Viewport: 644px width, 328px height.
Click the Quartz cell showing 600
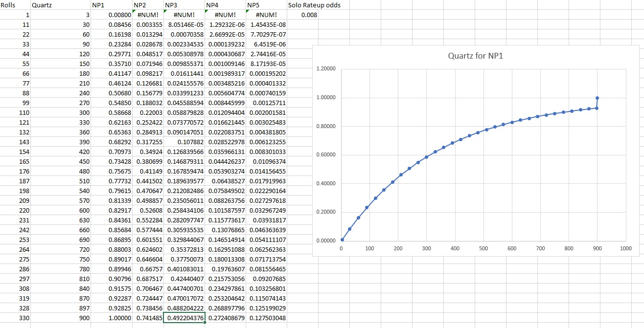coord(61,210)
